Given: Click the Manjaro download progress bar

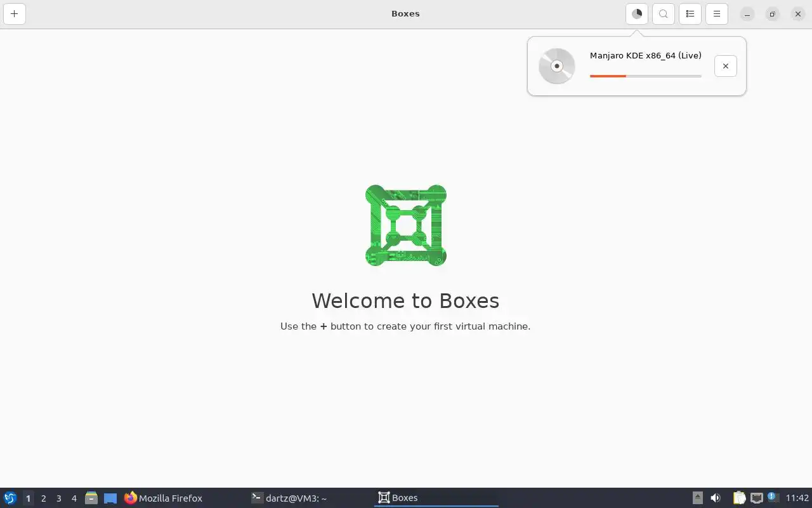Looking at the screenshot, I should coord(645,76).
